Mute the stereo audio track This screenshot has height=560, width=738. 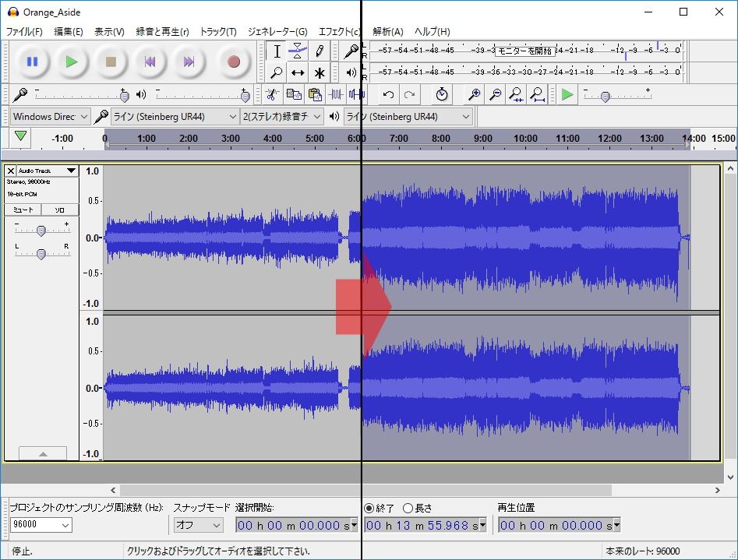(x=22, y=210)
